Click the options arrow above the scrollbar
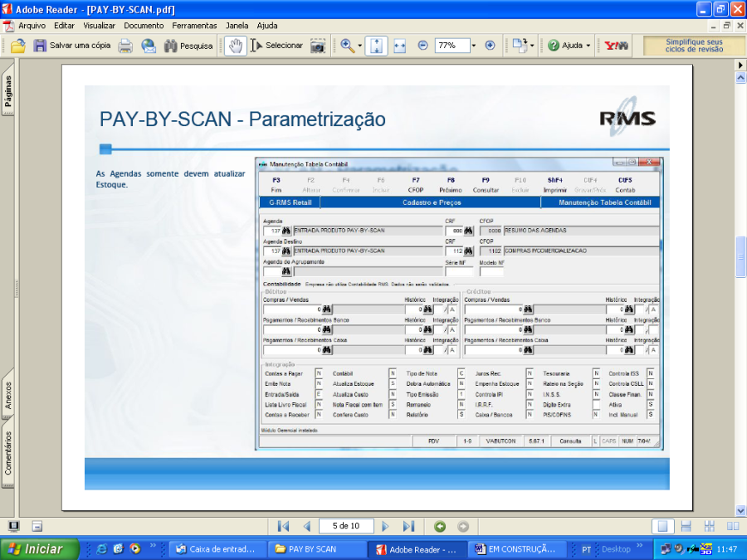This screenshot has height=560, width=747. coord(740,65)
